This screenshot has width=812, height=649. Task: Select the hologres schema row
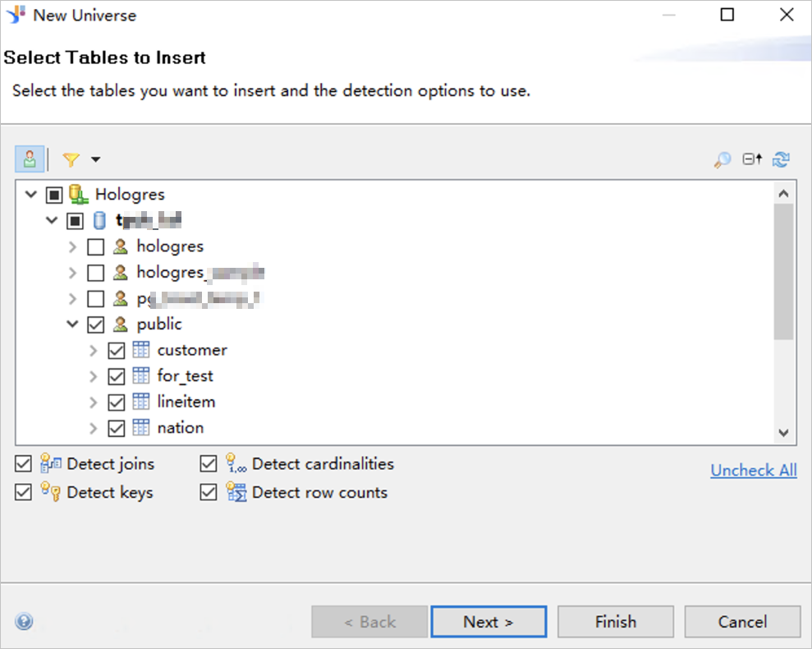[170, 246]
